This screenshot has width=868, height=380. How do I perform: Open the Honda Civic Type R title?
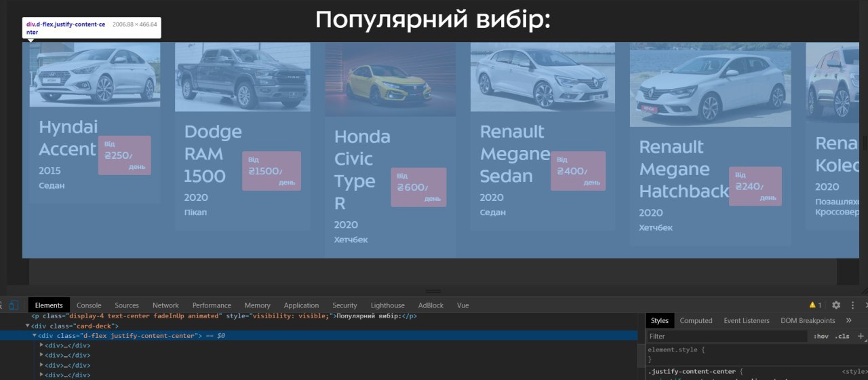[362, 170]
